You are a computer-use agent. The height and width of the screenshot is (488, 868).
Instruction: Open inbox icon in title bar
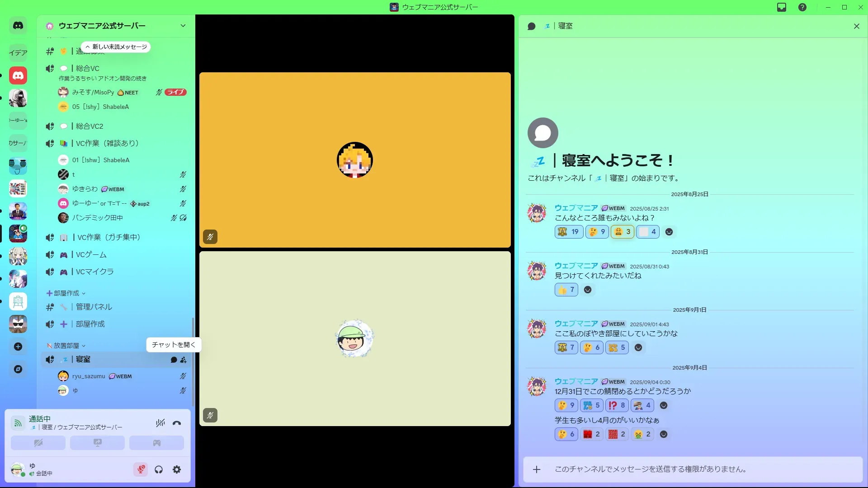pyautogui.click(x=782, y=7)
